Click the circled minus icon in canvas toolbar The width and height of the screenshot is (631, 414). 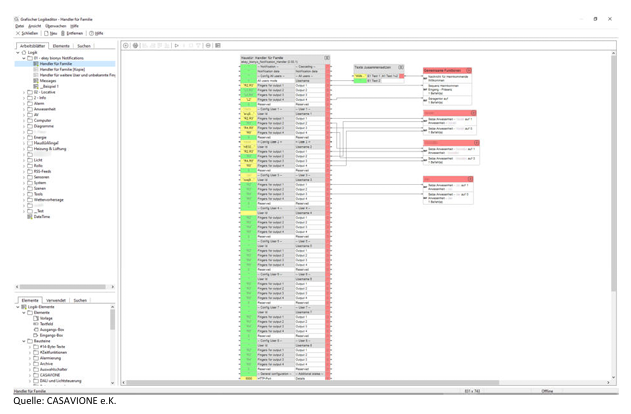208,45
